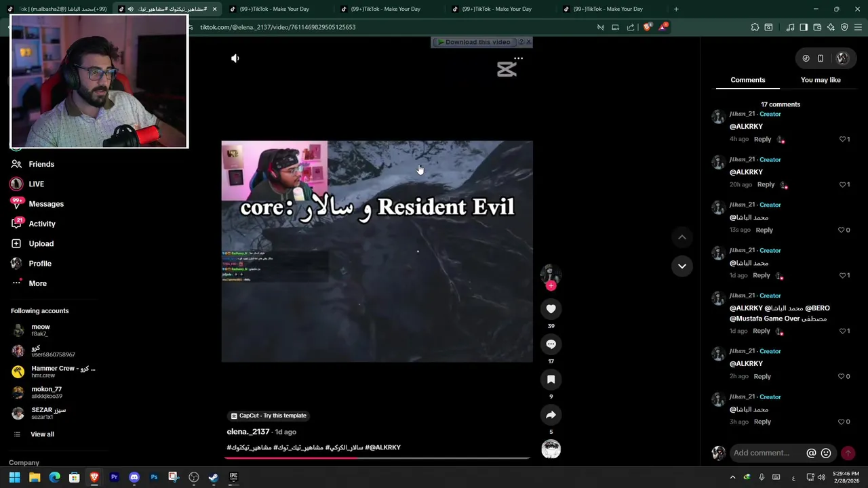This screenshot has width=868, height=488.
Task: Open Friends in the sidebar
Action: click(33, 164)
